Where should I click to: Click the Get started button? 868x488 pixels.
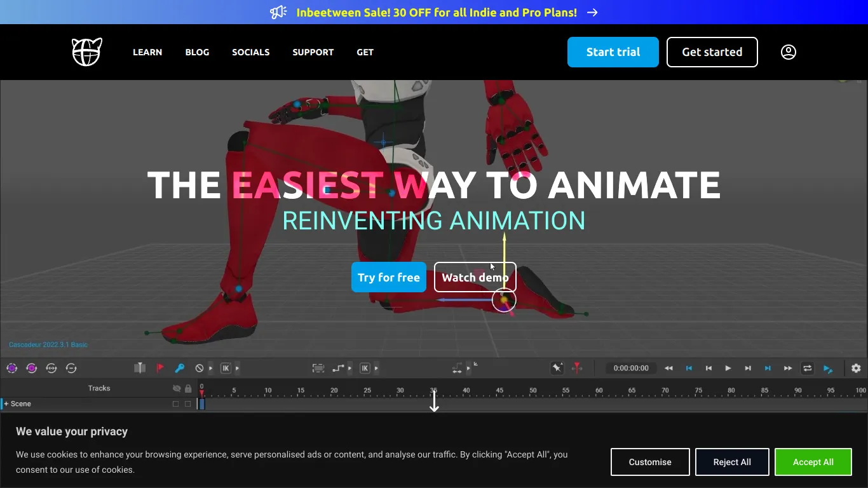(712, 52)
